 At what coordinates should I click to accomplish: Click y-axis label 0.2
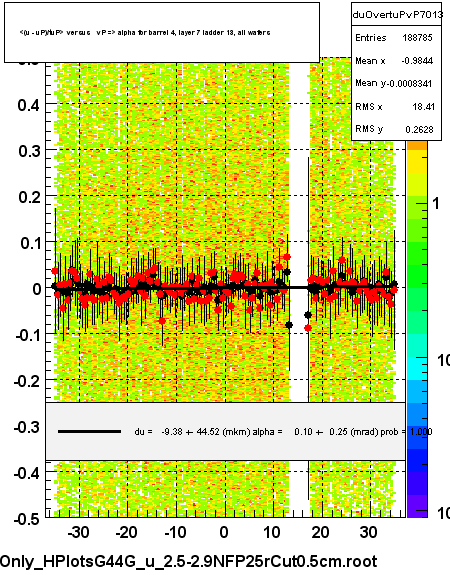pyautogui.click(x=29, y=197)
